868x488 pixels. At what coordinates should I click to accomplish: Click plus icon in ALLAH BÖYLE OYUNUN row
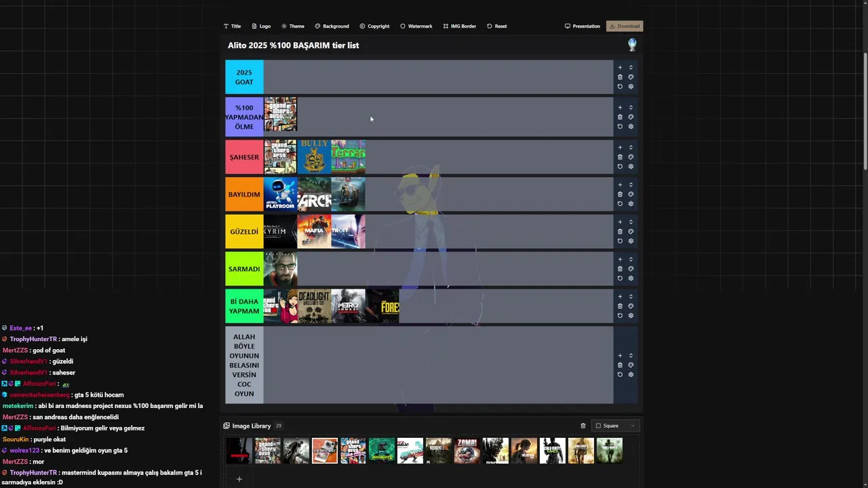620,356
